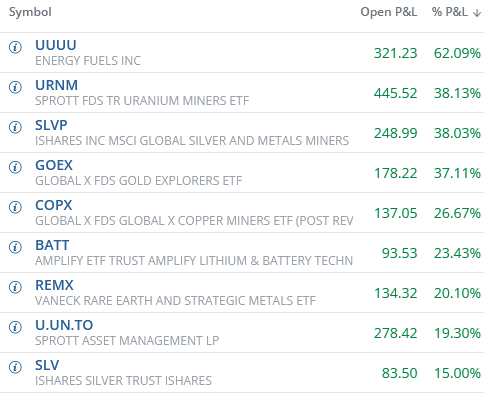View info icon beside BATT
The width and height of the screenshot is (484, 393).
15,247
